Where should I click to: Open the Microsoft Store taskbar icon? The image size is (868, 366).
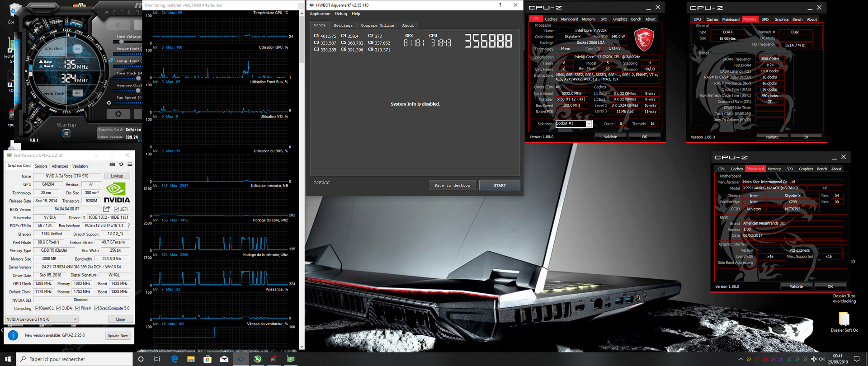pos(208,359)
